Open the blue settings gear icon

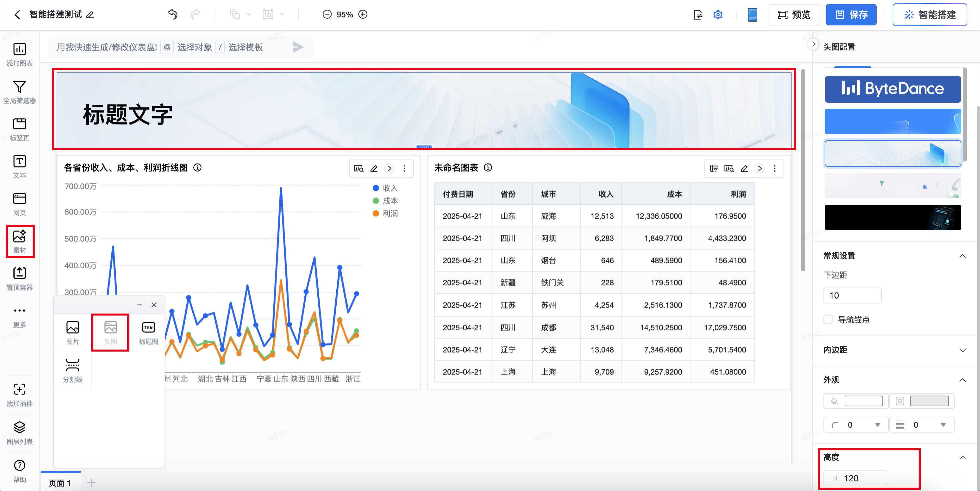click(x=717, y=14)
